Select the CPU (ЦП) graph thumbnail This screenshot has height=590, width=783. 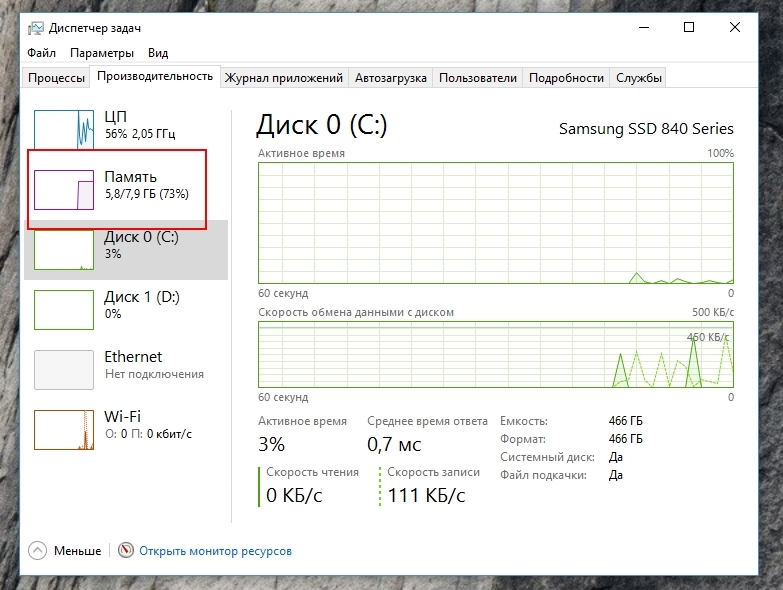pyautogui.click(x=64, y=129)
